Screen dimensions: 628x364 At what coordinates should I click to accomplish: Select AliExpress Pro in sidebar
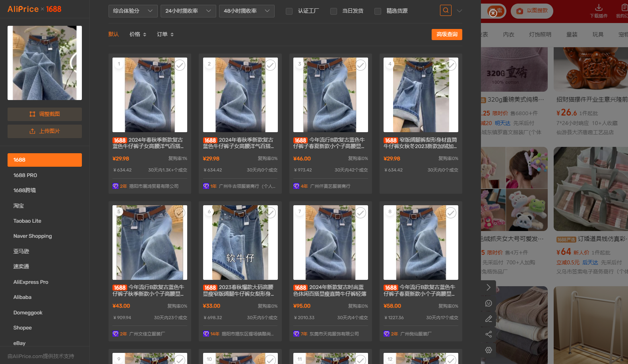[31, 282]
